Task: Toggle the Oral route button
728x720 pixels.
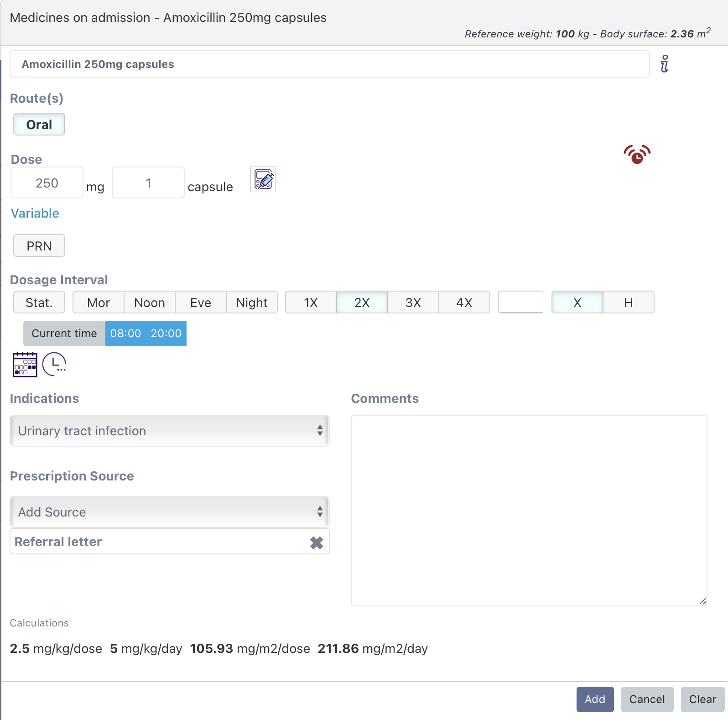Action: click(x=39, y=125)
